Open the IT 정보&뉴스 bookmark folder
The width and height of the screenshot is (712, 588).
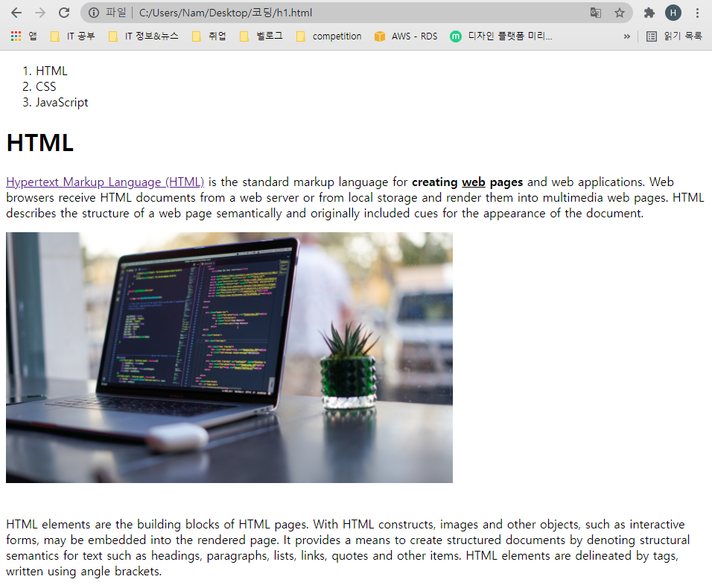(144, 36)
